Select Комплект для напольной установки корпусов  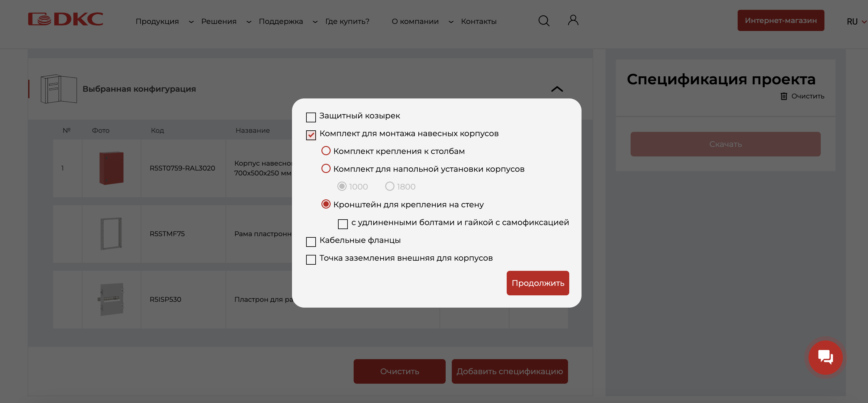click(x=325, y=168)
